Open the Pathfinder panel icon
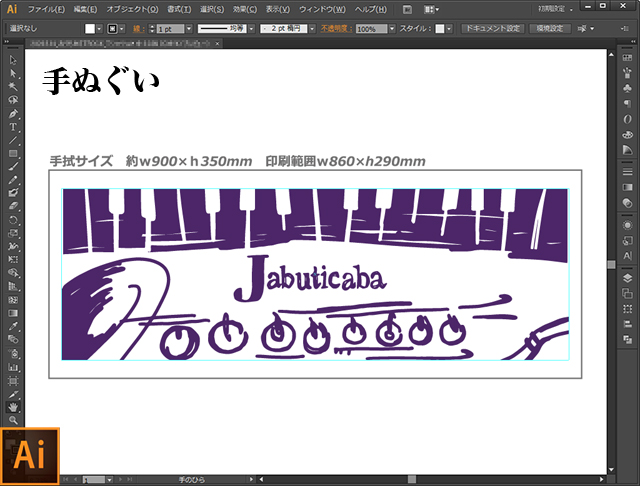Screen dimensions: 640x486 [627, 339]
